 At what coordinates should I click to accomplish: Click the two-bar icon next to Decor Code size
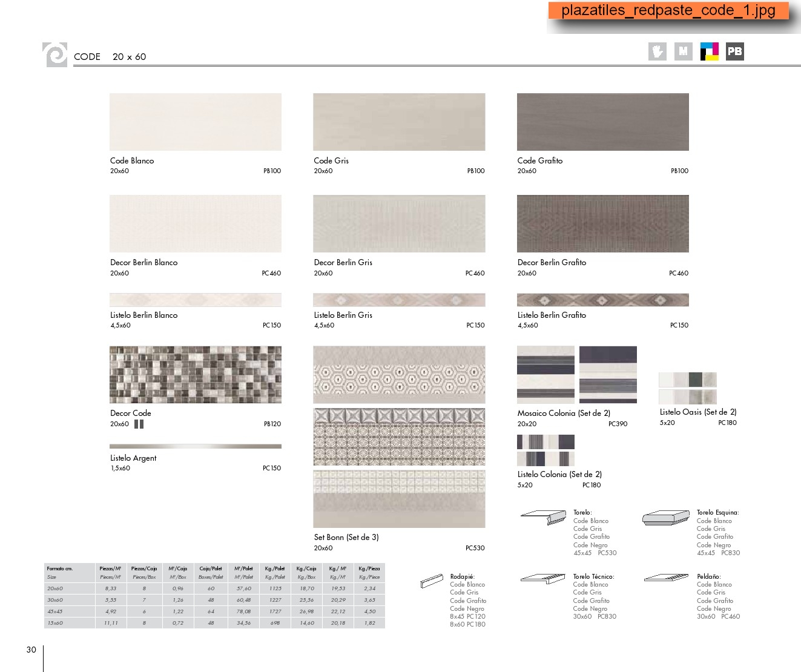point(139,424)
